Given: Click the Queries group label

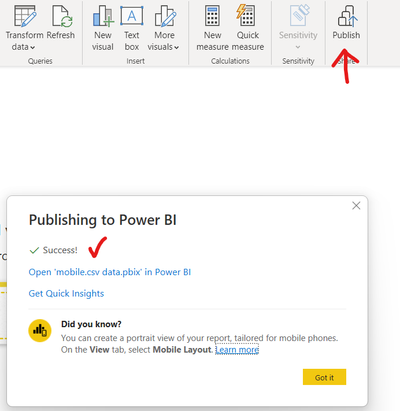Looking at the screenshot, I should [40, 61].
